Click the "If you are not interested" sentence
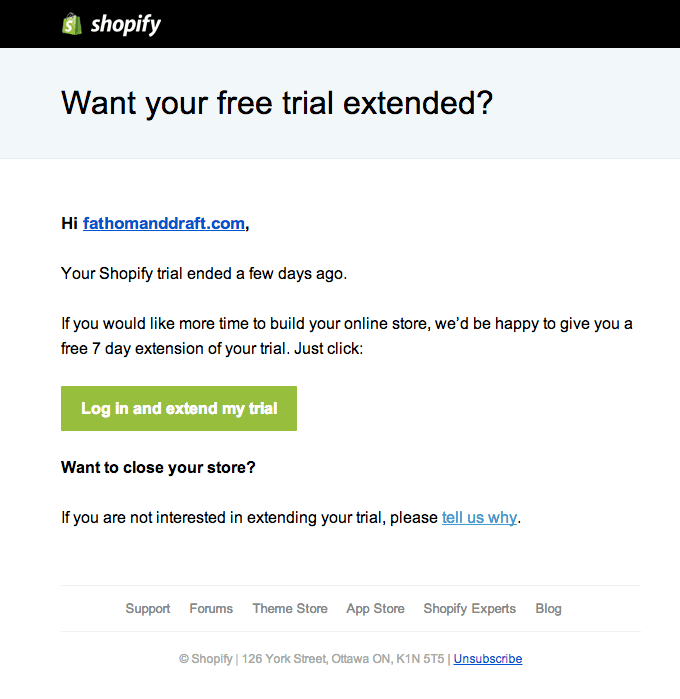680x699 pixels. pyautogui.click(x=250, y=518)
